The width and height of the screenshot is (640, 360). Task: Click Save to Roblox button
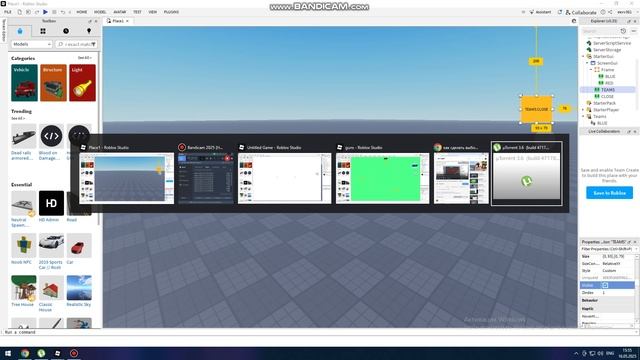pos(609,193)
